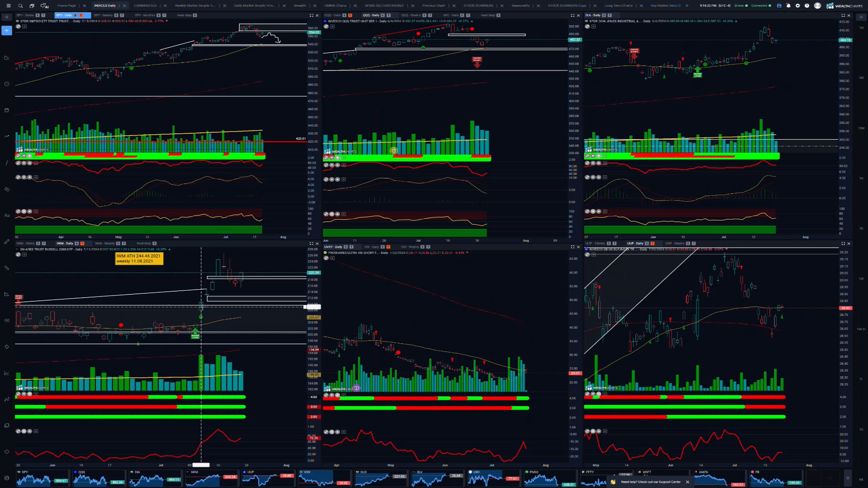Expand indicator list plus in QQQ chart
868x488 pixels.
tap(332, 26)
